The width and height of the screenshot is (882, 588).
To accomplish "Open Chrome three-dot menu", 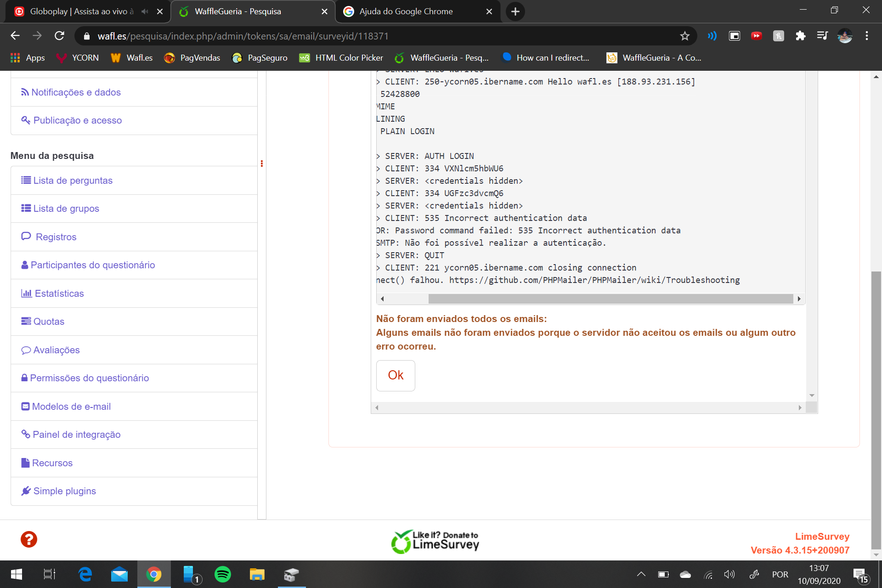I will pos(866,36).
